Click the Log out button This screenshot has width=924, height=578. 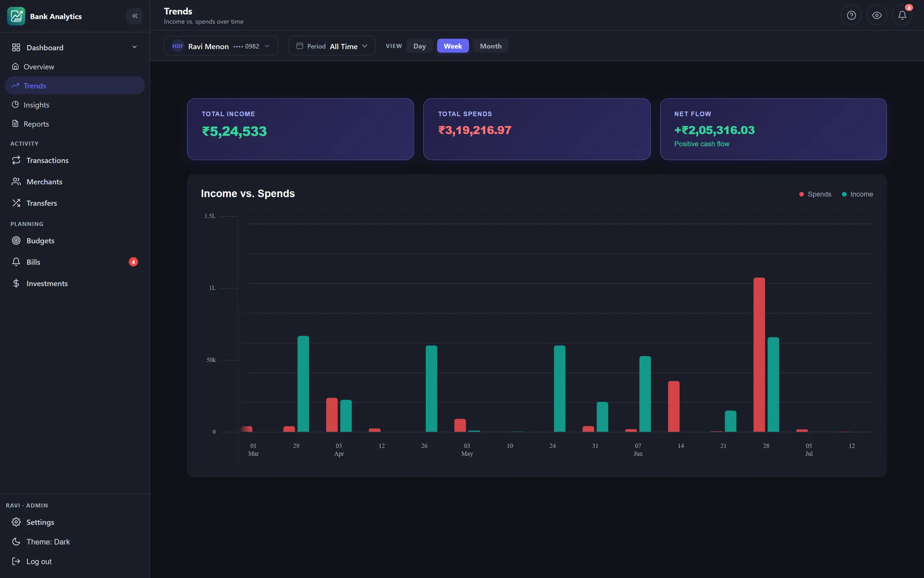pyautogui.click(x=75, y=561)
